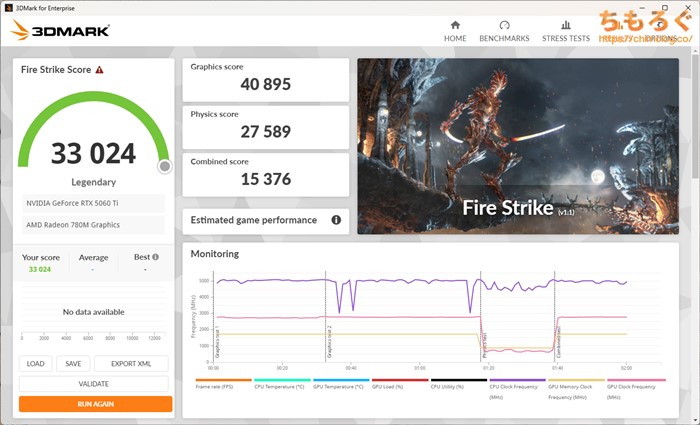Click the 33 024 score gauge knob
The width and height of the screenshot is (700, 425).
coord(165,167)
